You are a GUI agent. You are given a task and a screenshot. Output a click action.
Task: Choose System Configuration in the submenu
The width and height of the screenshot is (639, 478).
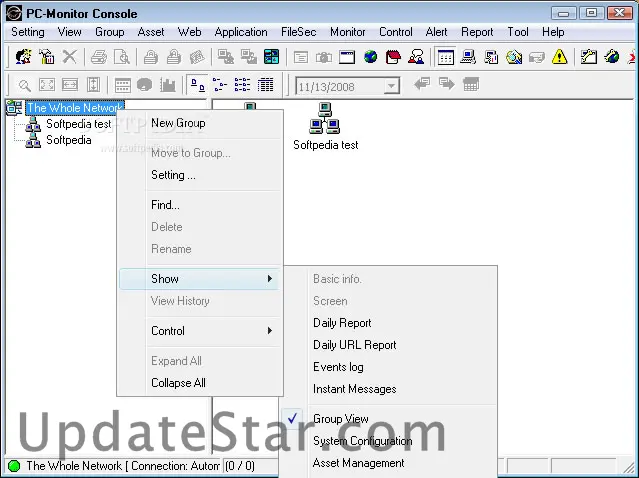pos(362,441)
